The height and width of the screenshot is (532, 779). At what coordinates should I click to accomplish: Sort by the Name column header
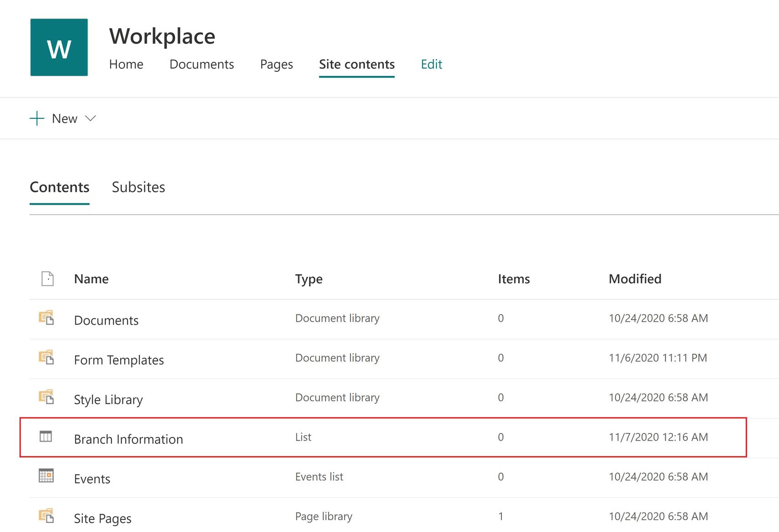[x=91, y=279]
